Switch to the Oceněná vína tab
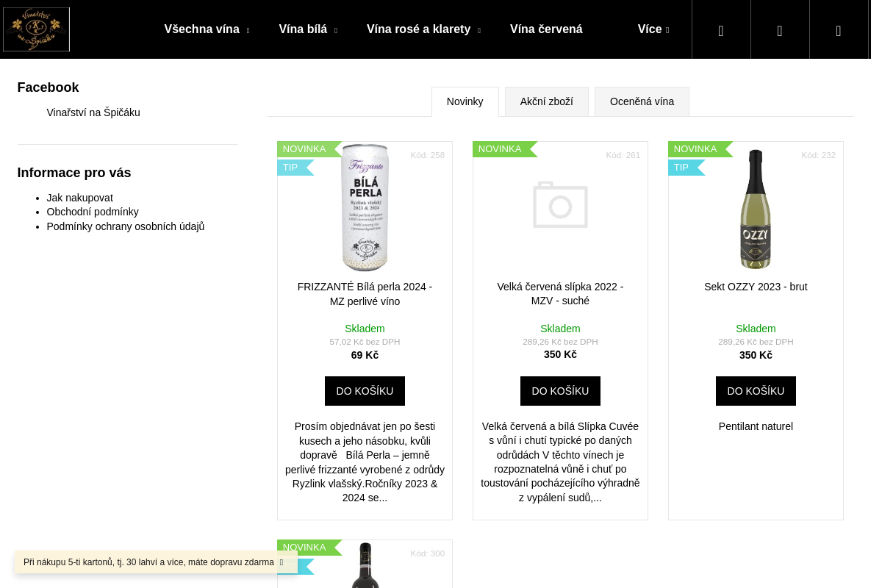Screen dimensions: 882x588 click(x=642, y=101)
